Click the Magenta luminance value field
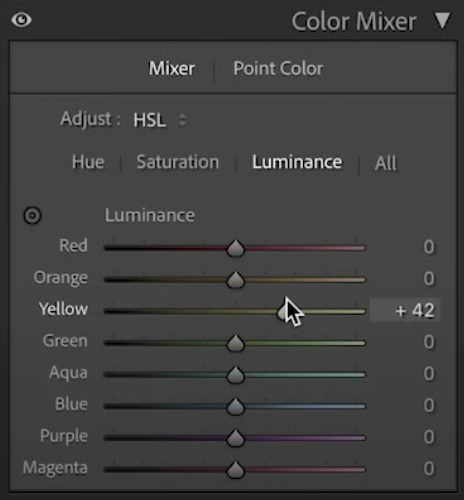 (429, 469)
